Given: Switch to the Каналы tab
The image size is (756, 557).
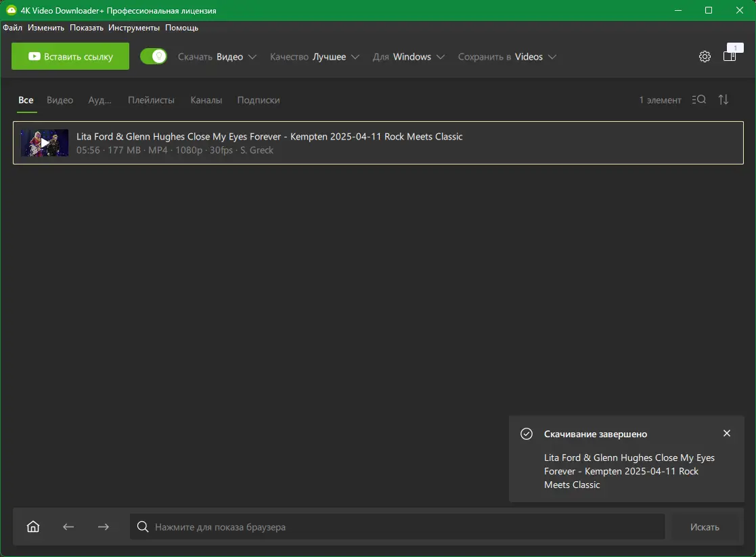Looking at the screenshot, I should (x=206, y=100).
